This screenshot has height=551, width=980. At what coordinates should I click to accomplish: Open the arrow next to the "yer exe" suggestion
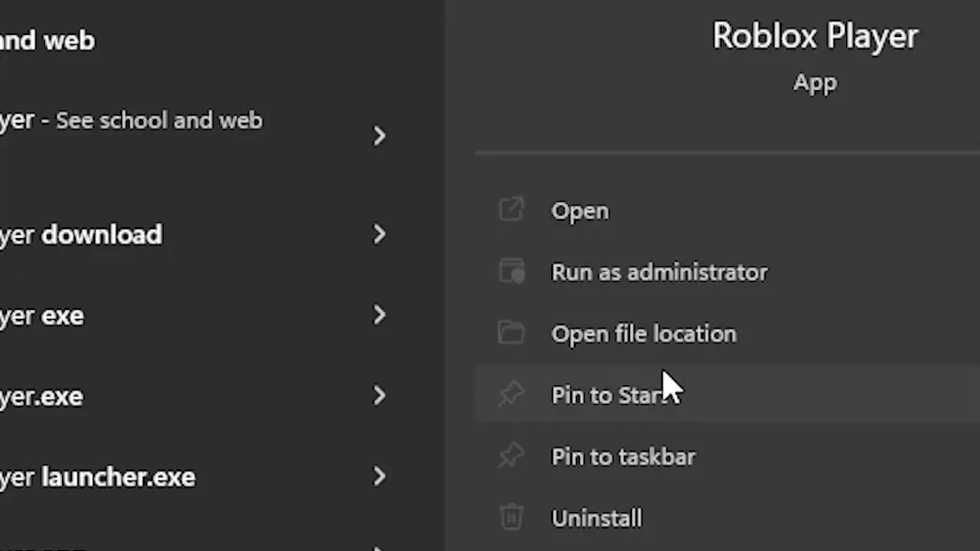(x=380, y=315)
